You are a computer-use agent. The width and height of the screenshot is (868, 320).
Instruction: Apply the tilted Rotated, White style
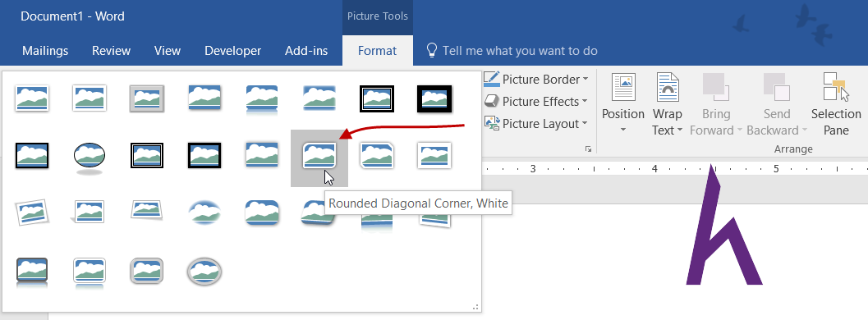pyautogui.click(x=31, y=213)
